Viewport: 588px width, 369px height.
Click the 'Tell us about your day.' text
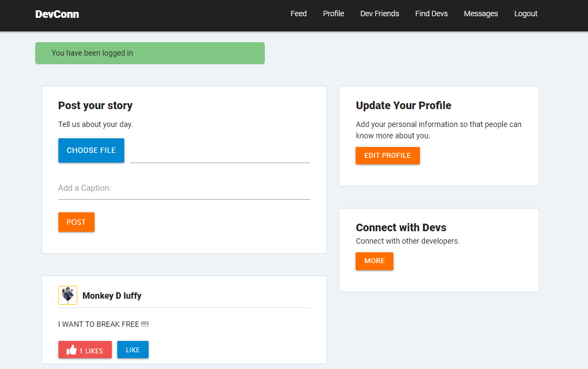click(x=95, y=124)
